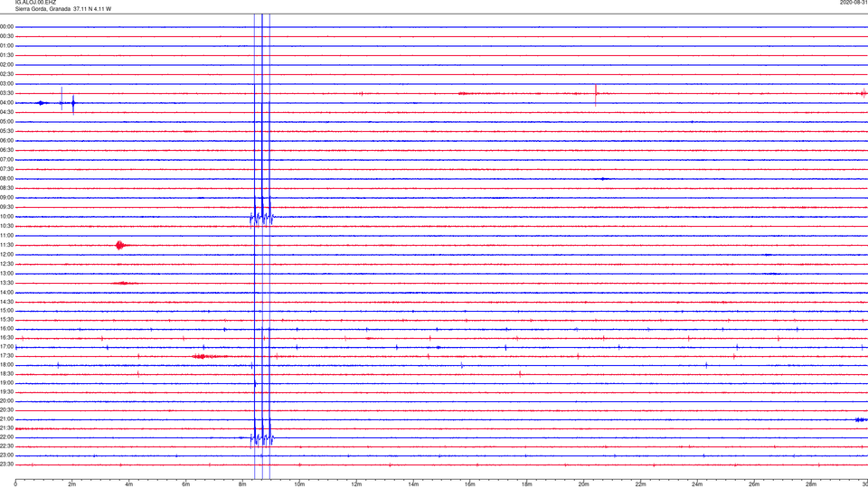Click the station code IG.ALOJ.00.EHZ header

pyautogui.click(x=35, y=2)
